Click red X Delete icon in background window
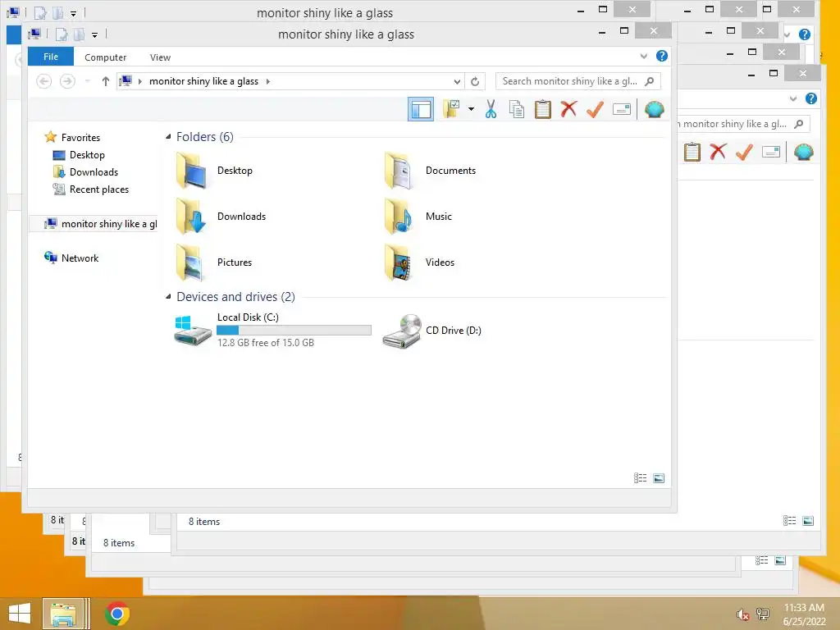The height and width of the screenshot is (630, 840). (718, 152)
